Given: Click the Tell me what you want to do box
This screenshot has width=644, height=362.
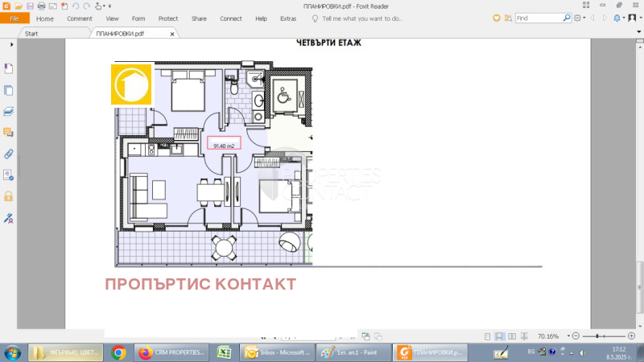Looking at the screenshot, I should pyautogui.click(x=357, y=19).
